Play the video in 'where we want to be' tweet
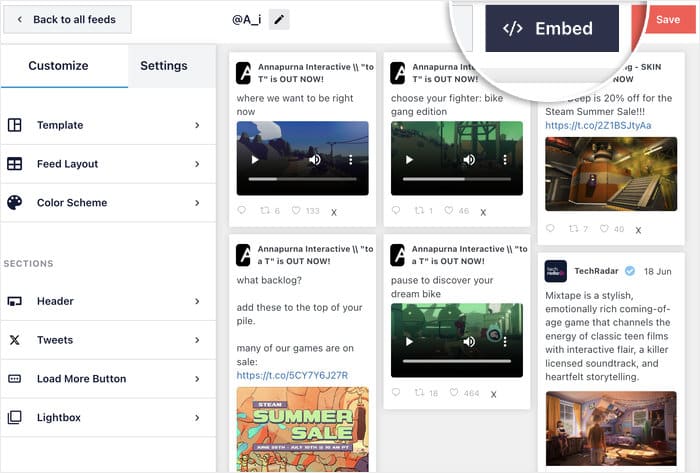700x473 pixels. coord(255,160)
